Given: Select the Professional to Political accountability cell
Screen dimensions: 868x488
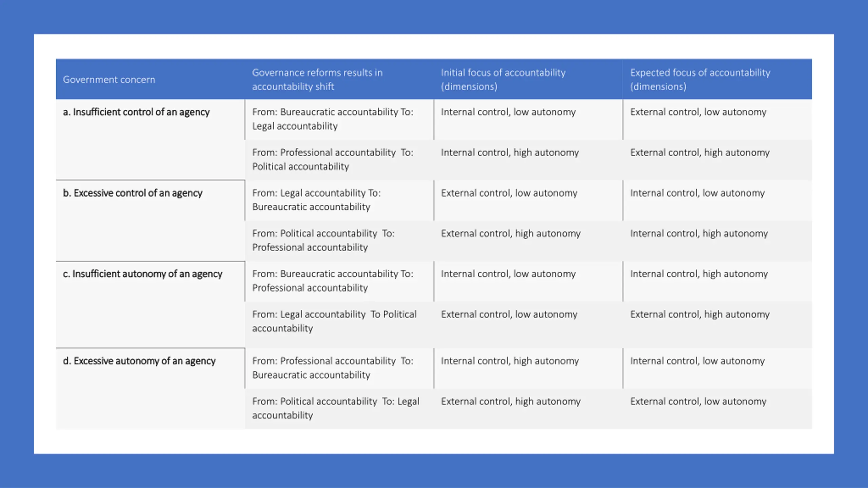Looking at the screenshot, I should pos(333,160).
